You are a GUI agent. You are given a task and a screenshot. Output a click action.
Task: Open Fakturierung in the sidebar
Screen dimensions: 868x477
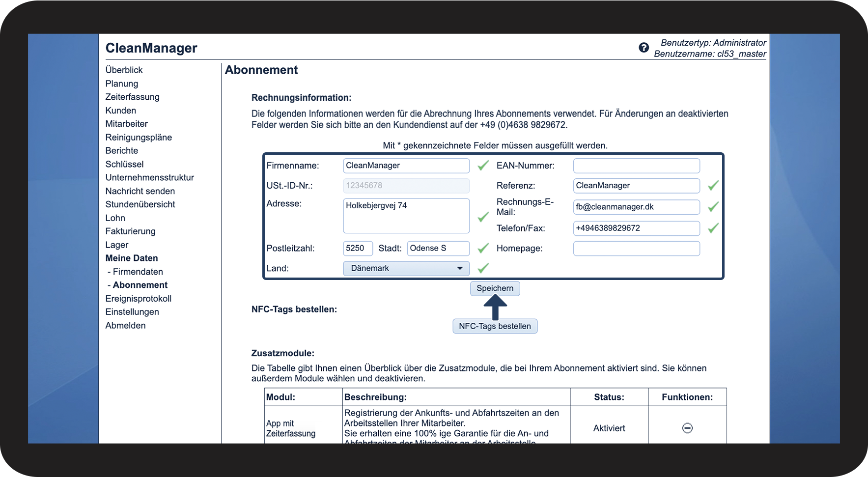point(130,231)
